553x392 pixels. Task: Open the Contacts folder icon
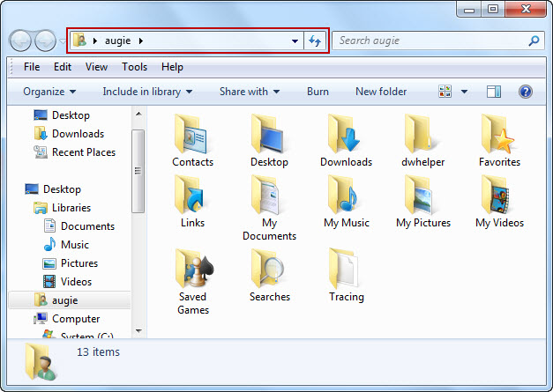point(192,135)
